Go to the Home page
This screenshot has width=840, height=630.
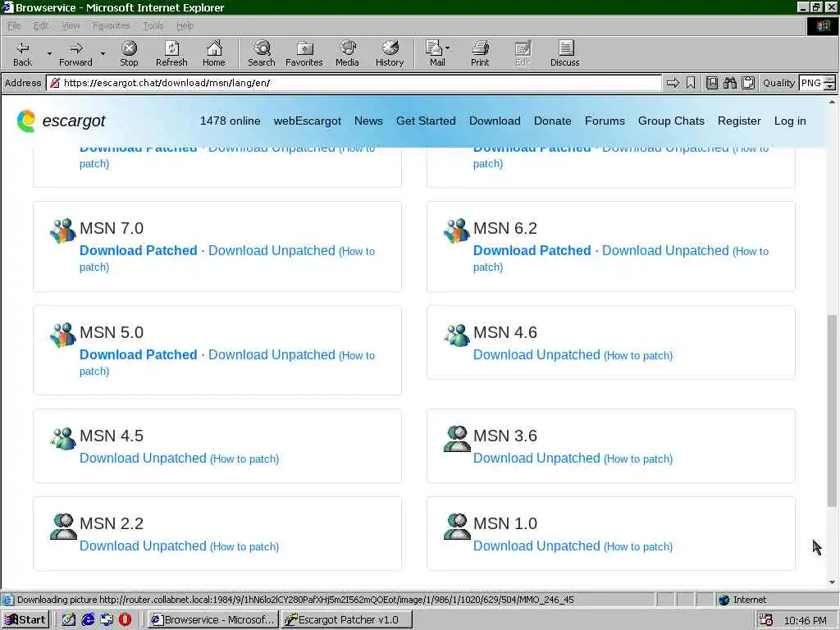point(214,53)
